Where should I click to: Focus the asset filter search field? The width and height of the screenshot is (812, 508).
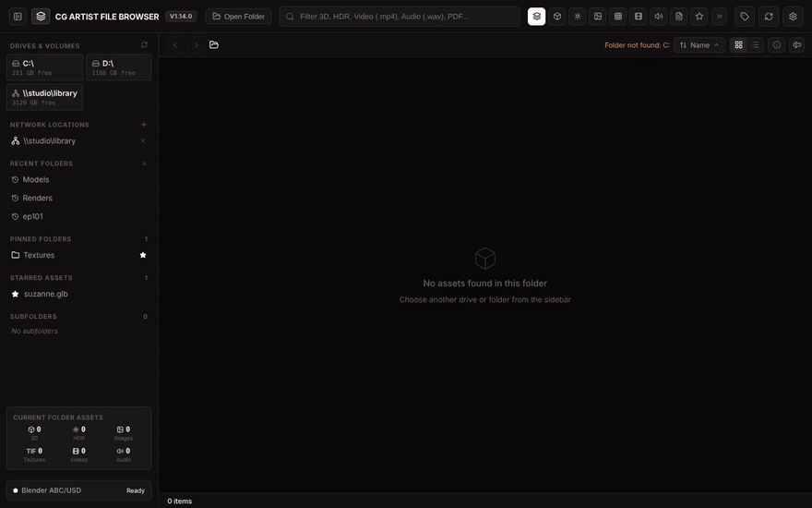[400, 16]
